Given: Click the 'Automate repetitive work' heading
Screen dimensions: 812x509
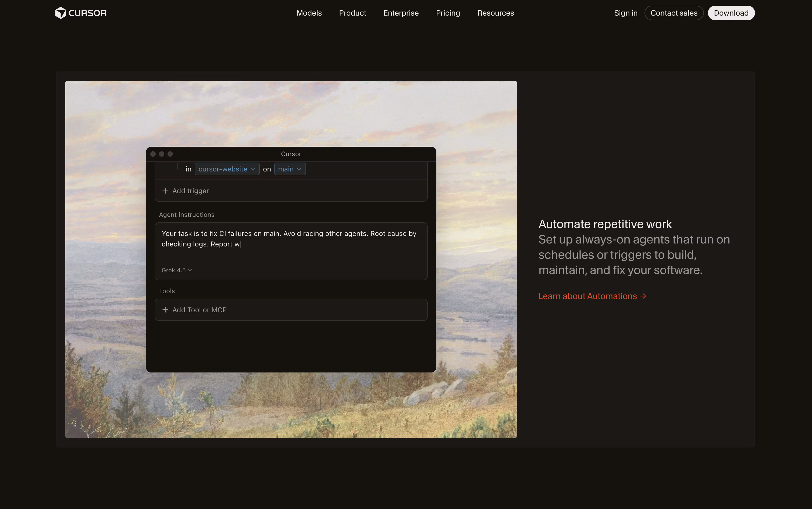Looking at the screenshot, I should [x=605, y=224].
